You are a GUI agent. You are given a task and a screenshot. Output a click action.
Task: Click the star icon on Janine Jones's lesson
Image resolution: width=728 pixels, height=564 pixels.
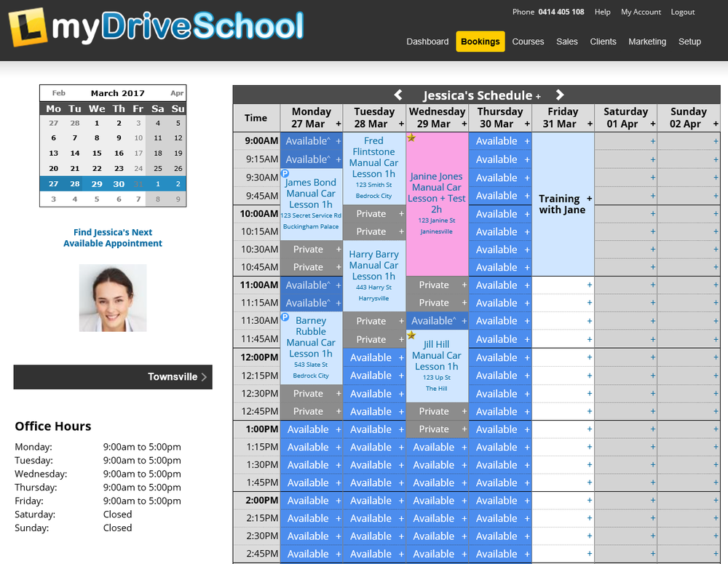[412, 138]
